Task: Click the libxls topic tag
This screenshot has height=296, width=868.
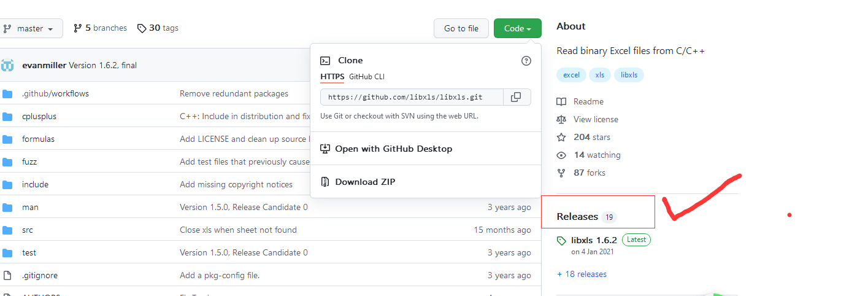Action: point(629,75)
